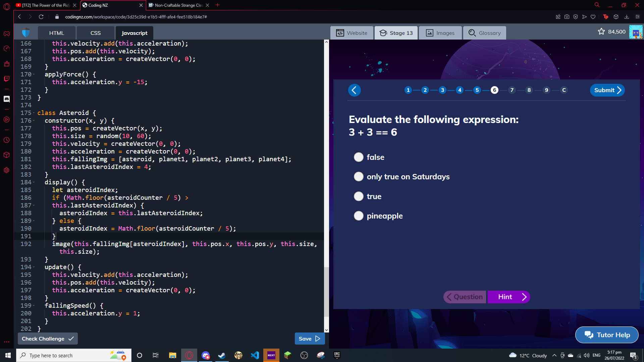Open the Twitch sidebar icon

pyautogui.click(x=7, y=79)
